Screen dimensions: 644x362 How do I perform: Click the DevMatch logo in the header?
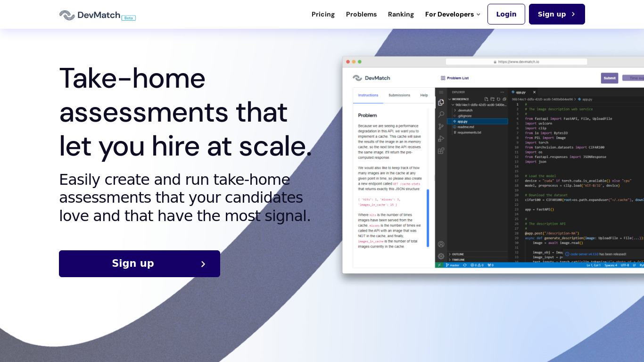pos(90,15)
